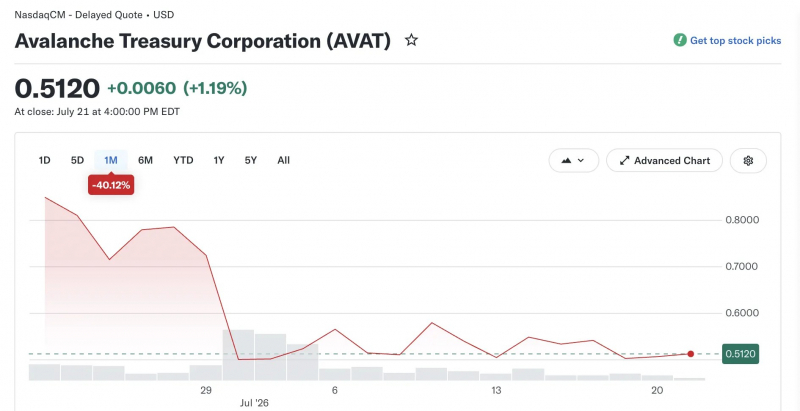Click the active 1M range tab
800x411 pixels.
click(x=111, y=160)
